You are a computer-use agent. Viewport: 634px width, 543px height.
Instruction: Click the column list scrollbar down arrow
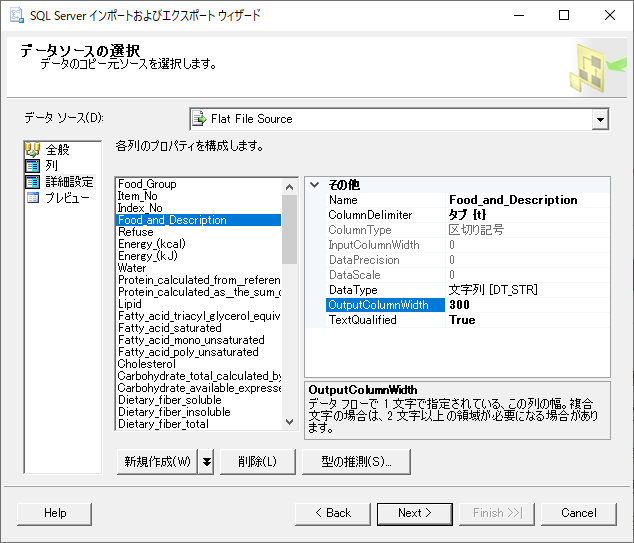(290, 423)
